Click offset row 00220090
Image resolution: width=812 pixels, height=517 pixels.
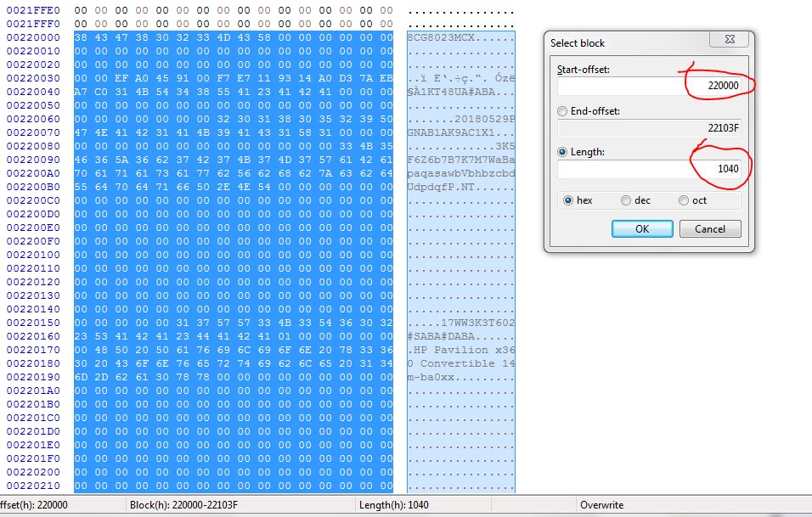coord(33,160)
